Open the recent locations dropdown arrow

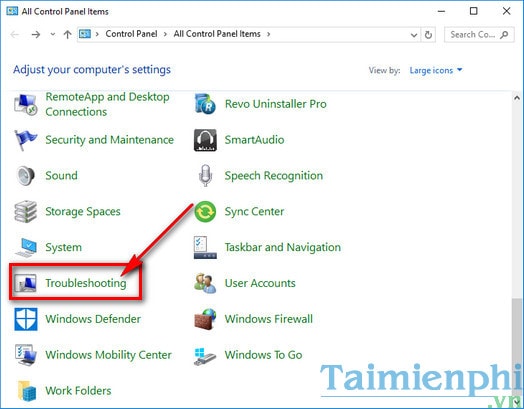pos(52,34)
